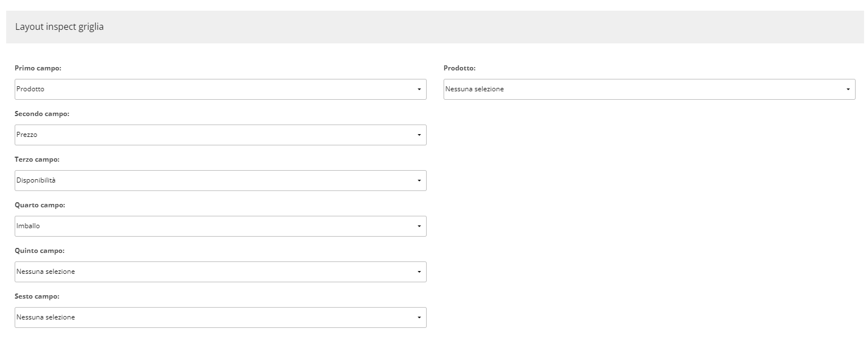
Task: Click the Sesto campo label
Action: (37, 296)
